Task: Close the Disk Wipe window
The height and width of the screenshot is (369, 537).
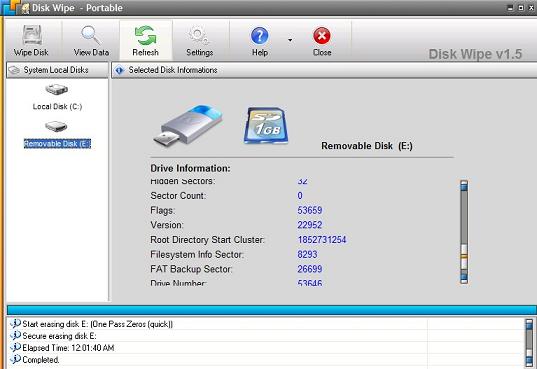Action: click(531, 8)
